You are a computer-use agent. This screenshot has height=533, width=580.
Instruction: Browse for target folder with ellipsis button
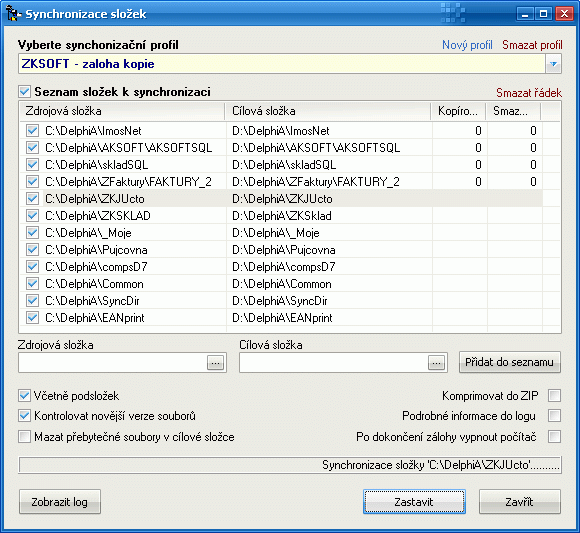click(x=436, y=363)
